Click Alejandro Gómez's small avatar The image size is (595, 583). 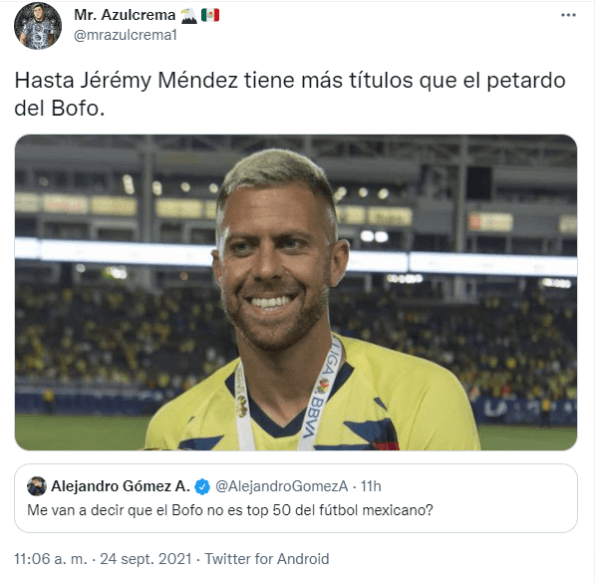pyautogui.click(x=37, y=486)
